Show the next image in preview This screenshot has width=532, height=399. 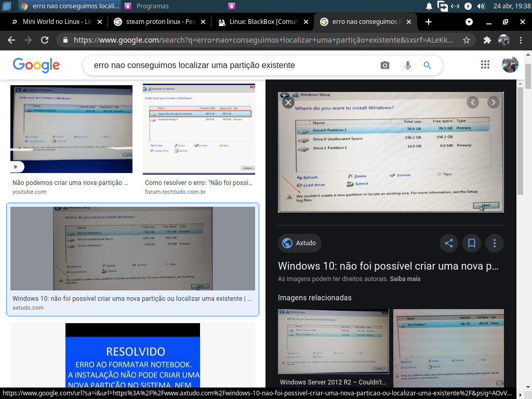coord(494,102)
